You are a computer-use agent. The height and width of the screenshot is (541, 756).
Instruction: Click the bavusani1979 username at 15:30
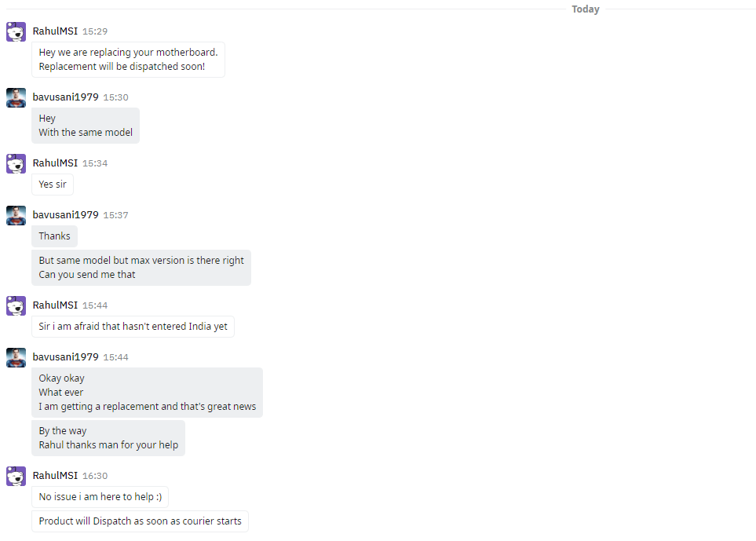click(x=66, y=97)
